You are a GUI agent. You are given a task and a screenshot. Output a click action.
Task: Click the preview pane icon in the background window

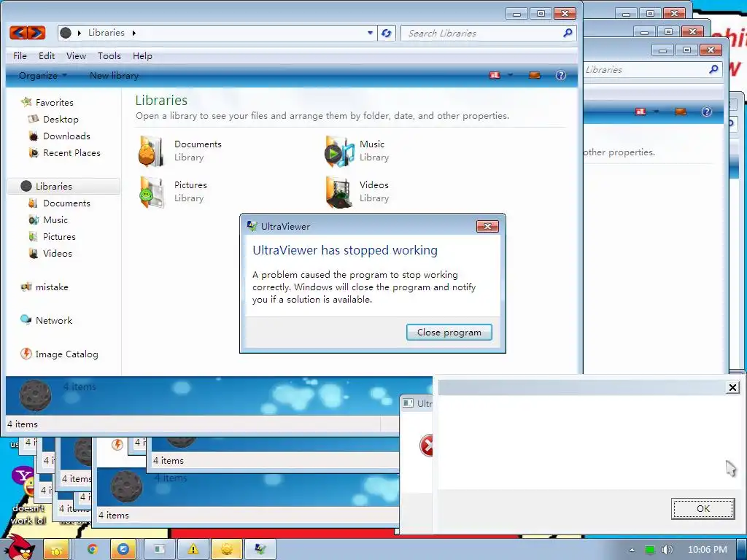[681, 112]
